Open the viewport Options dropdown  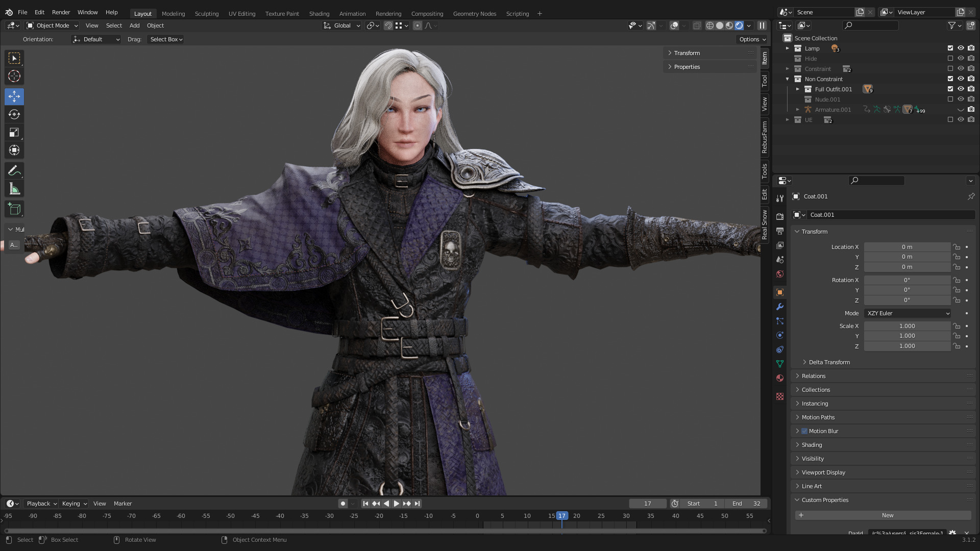click(x=752, y=39)
